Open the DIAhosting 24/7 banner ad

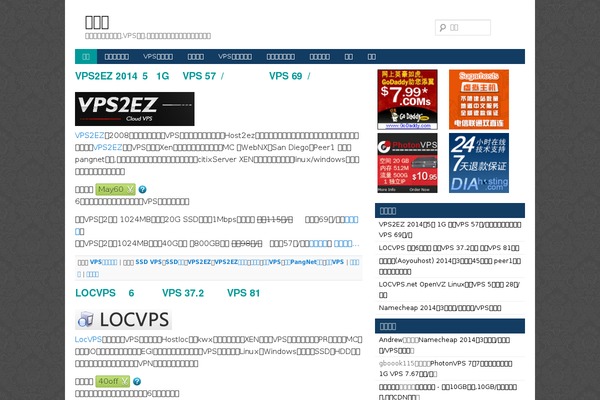pyautogui.click(x=479, y=163)
